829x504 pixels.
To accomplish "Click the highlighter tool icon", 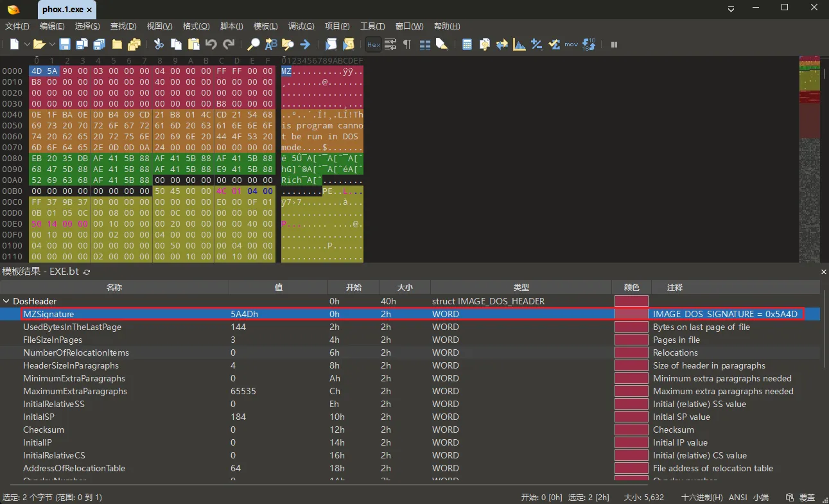I will (x=441, y=44).
